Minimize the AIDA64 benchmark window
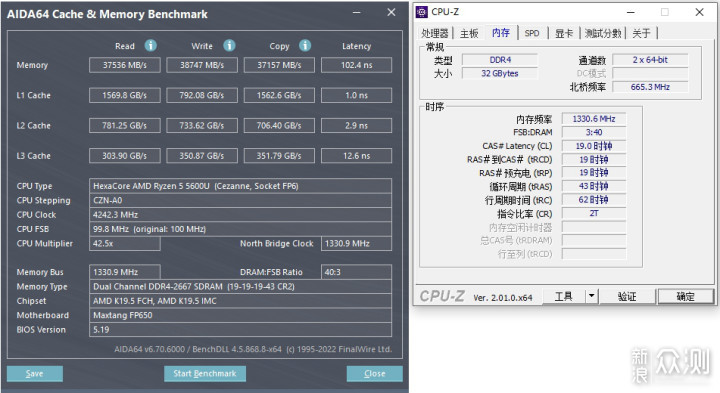The height and width of the screenshot is (393, 720). [x=356, y=13]
